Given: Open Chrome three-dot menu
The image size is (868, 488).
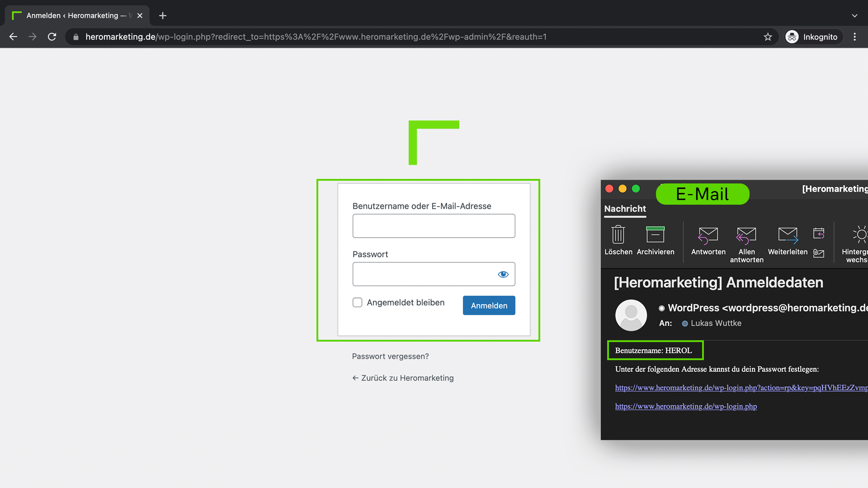Looking at the screenshot, I should point(854,37).
